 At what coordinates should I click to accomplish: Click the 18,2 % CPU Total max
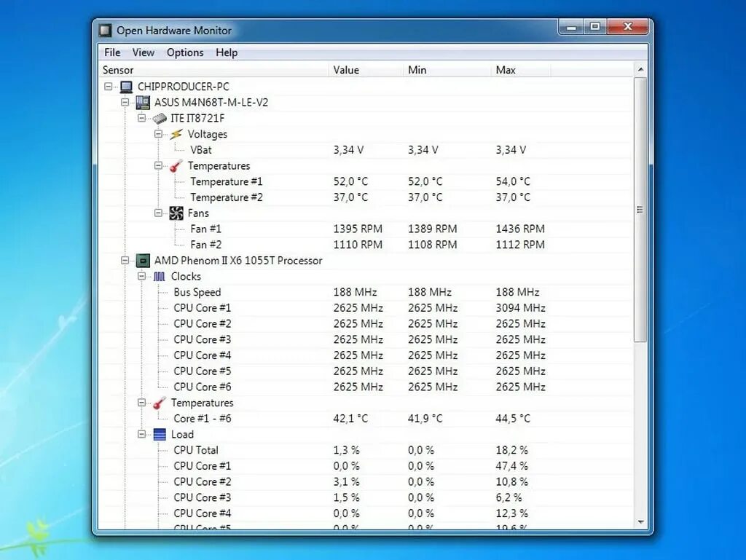click(512, 450)
